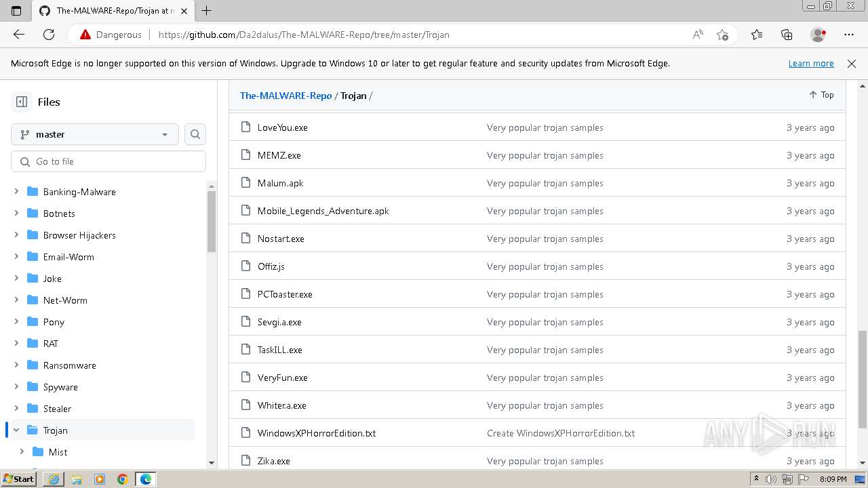This screenshot has height=488, width=868.
Task: Expand the Browser Hijackers folder chevron
Action: [x=16, y=235]
